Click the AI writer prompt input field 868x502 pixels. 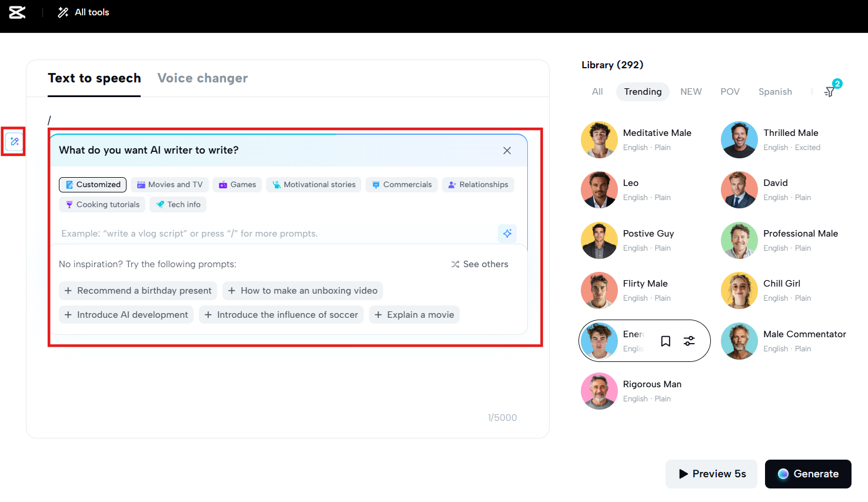(x=278, y=234)
